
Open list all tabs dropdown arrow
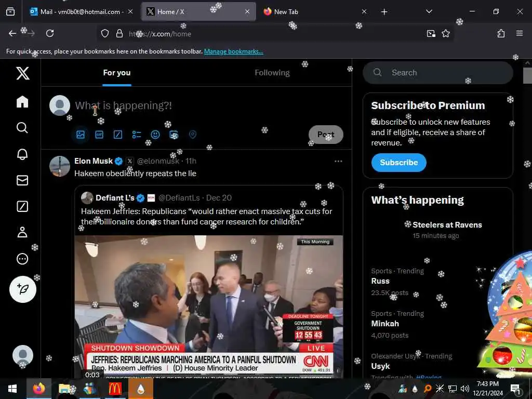pos(429,11)
